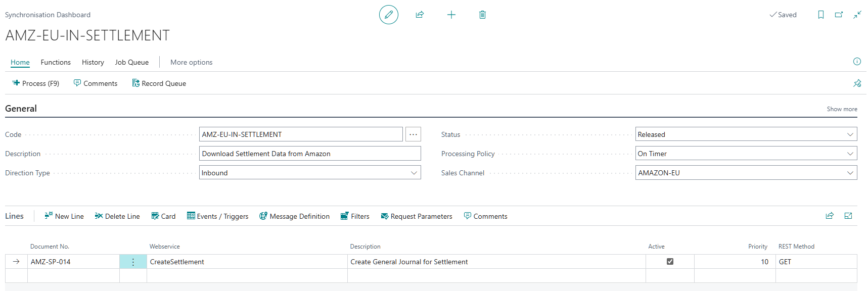Click the Document No. cell AMZ-SP-014
The height and width of the screenshot is (291, 868).
tap(73, 262)
